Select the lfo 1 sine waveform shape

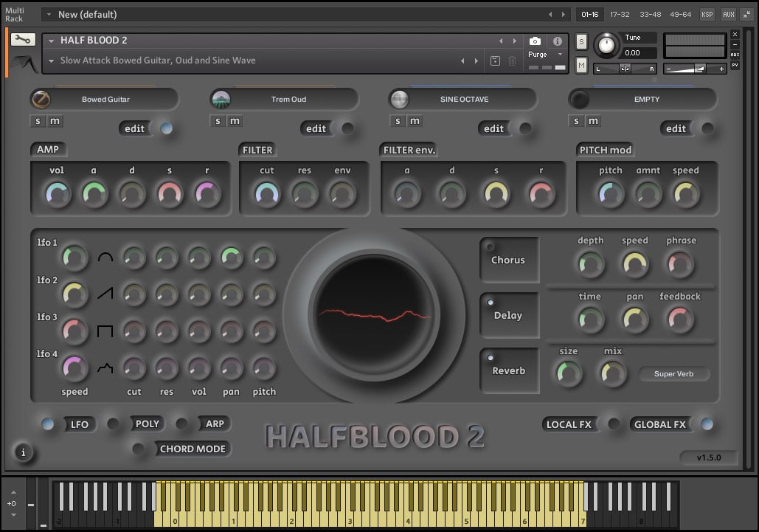coord(105,257)
